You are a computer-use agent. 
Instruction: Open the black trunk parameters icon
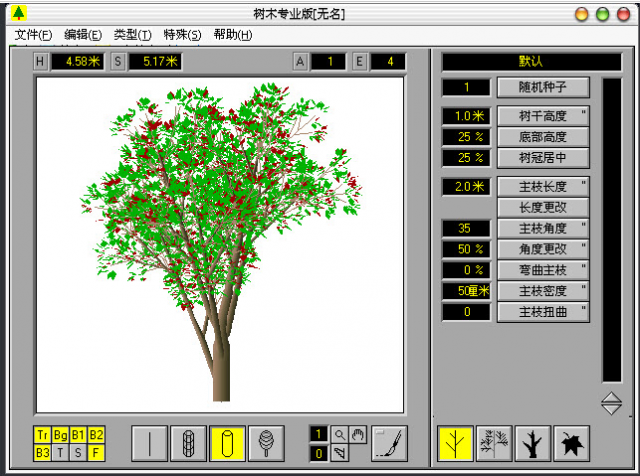pos(533,443)
